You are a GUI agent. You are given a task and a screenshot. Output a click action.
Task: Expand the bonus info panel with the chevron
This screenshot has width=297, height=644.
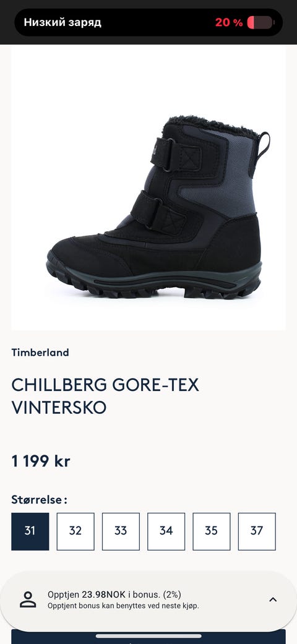(273, 599)
